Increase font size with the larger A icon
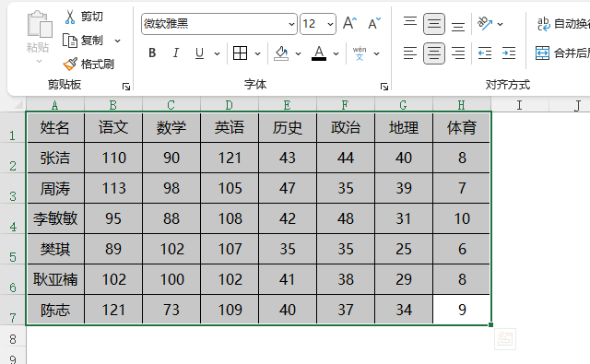This screenshot has height=364, width=590. [349, 24]
